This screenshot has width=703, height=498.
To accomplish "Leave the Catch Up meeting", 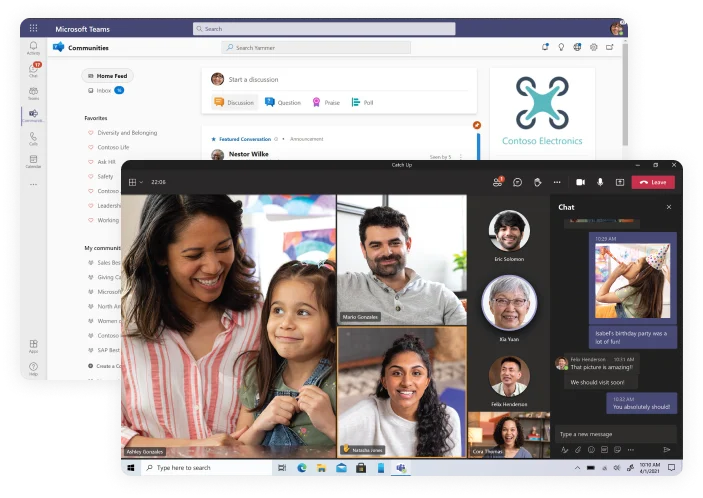I will (653, 182).
